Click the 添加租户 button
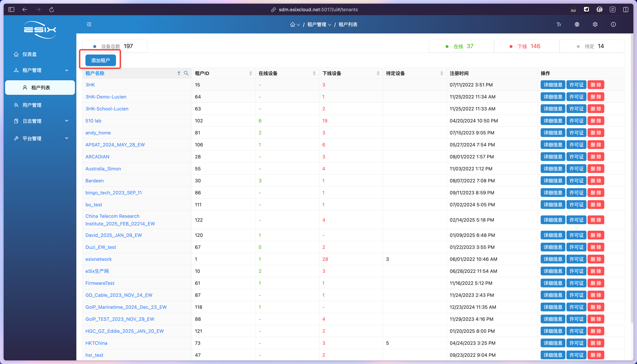Viewport: 637px width, 364px height. click(x=100, y=60)
